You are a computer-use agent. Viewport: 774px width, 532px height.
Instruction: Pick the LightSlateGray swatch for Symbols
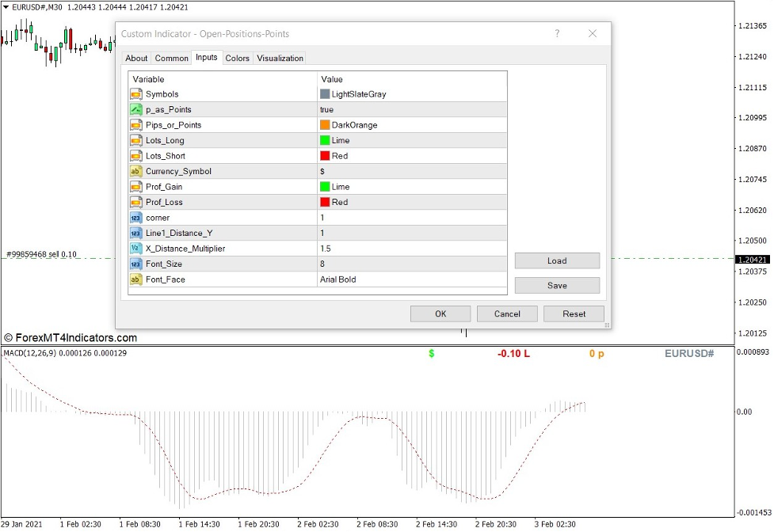[325, 94]
